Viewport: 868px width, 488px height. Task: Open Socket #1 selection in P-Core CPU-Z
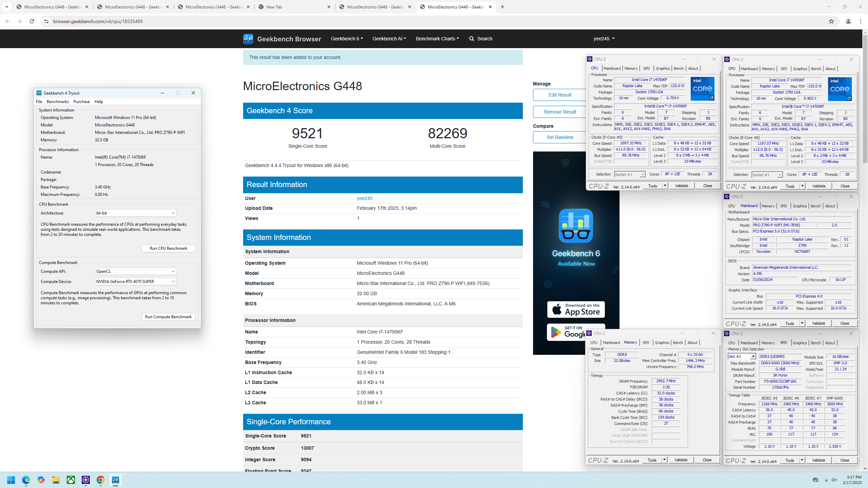click(x=630, y=175)
